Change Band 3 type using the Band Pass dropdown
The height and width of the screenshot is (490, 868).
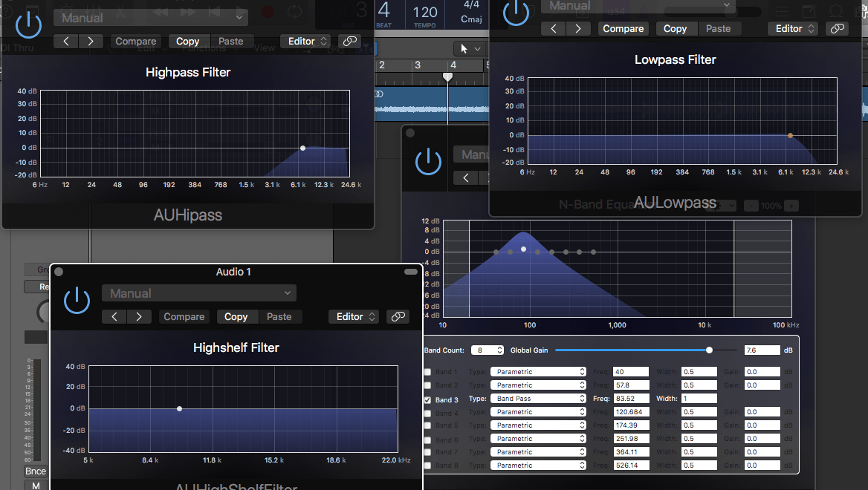[x=538, y=398]
